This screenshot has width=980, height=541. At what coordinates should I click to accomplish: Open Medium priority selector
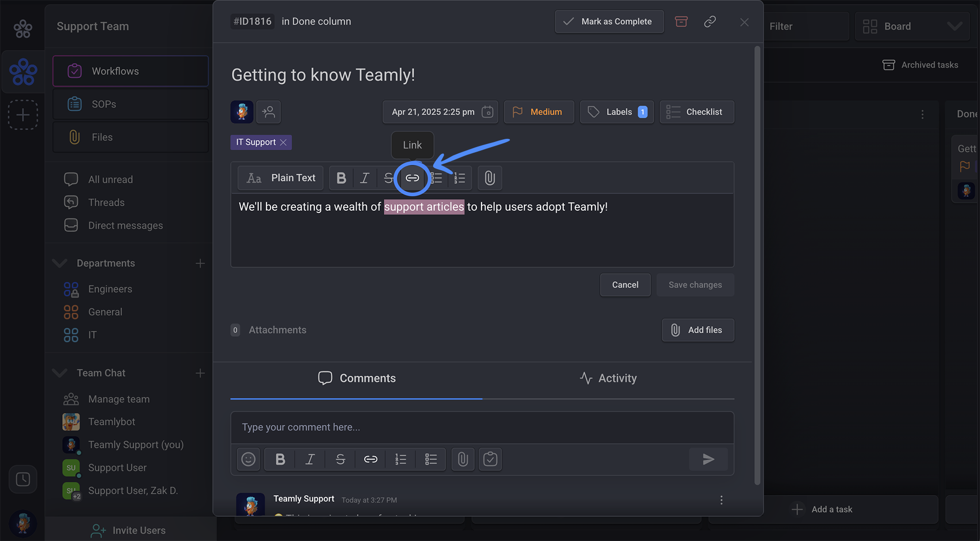(539, 112)
